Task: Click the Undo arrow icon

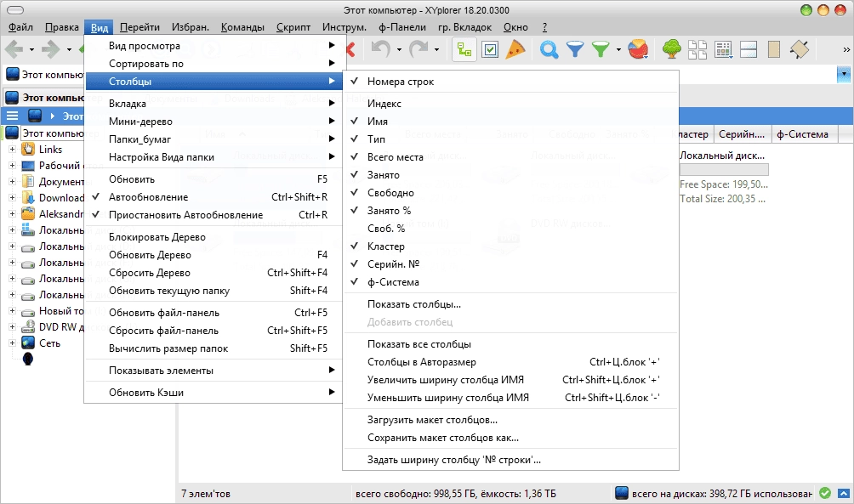Action: [381, 49]
